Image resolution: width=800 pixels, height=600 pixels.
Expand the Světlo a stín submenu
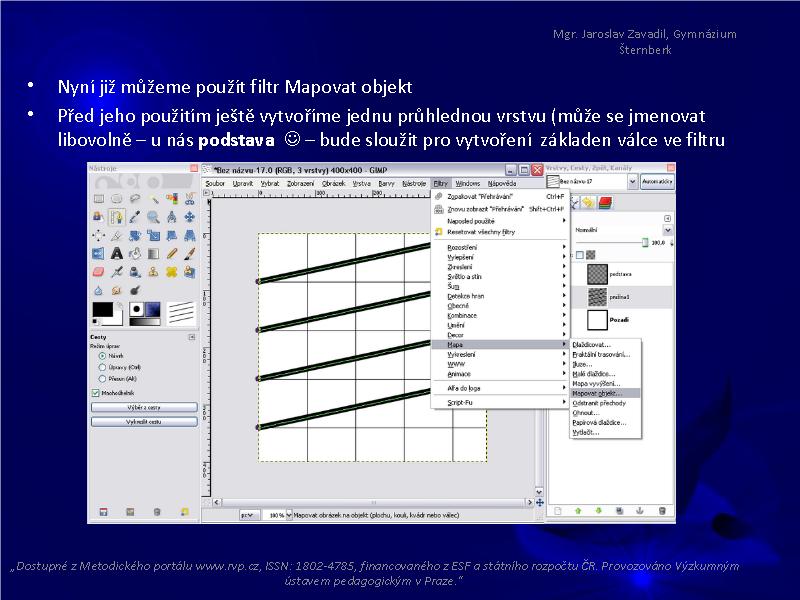tap(499, 277)
